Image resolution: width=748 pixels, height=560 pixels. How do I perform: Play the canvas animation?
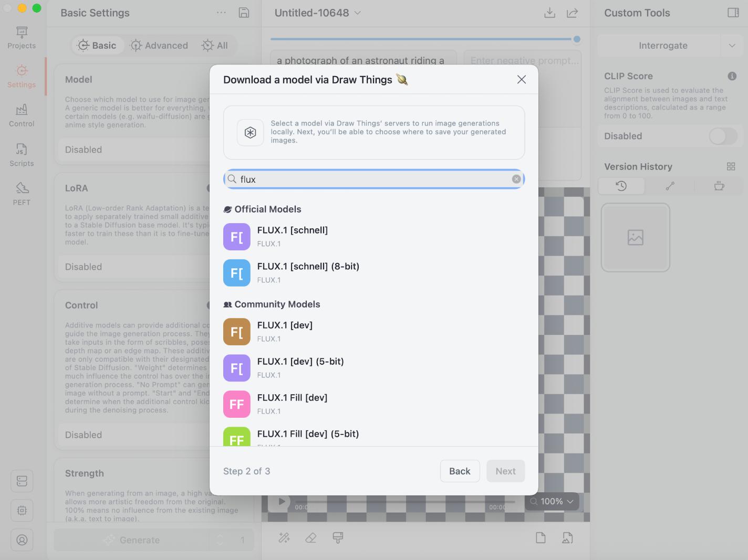click(282, 501)
